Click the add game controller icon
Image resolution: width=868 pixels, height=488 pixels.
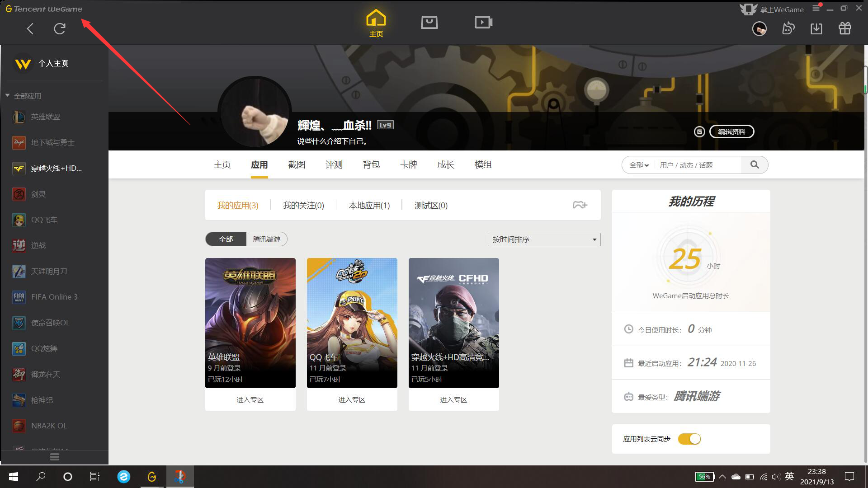[580, 205]
